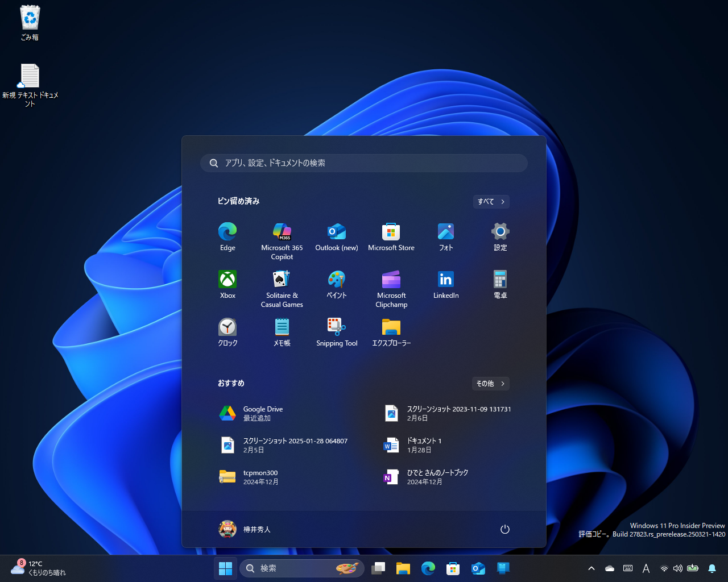Open the weather widget showing 12°C

tap(38, 568)
